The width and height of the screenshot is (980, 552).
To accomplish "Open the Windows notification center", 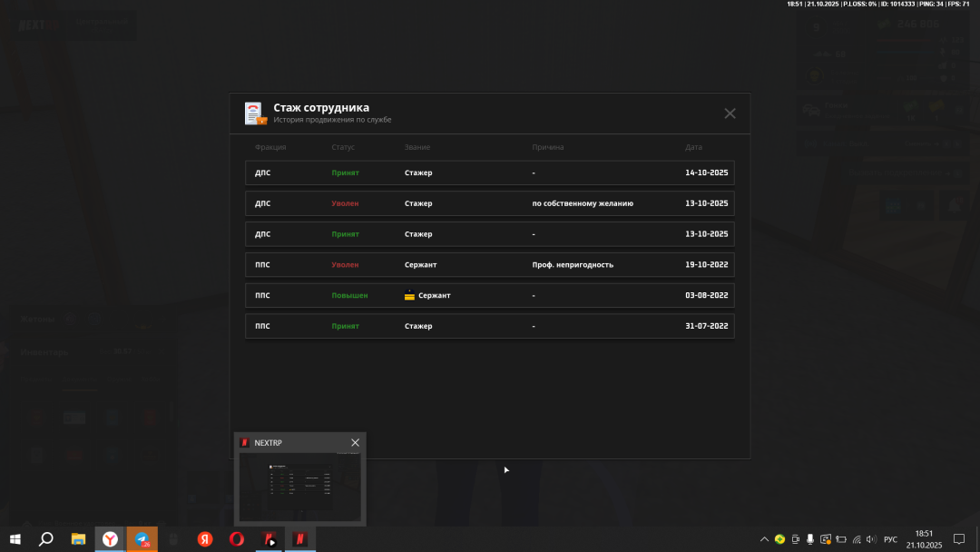I will pos(960,539).
